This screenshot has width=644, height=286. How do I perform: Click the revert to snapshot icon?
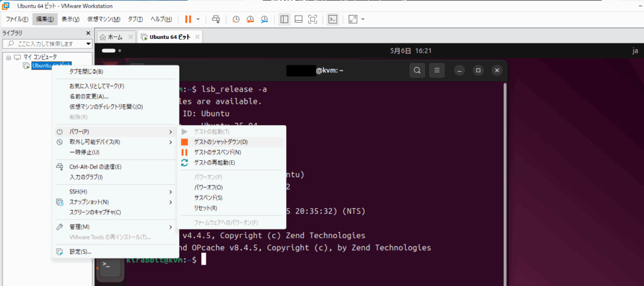[x=250, y=19]
